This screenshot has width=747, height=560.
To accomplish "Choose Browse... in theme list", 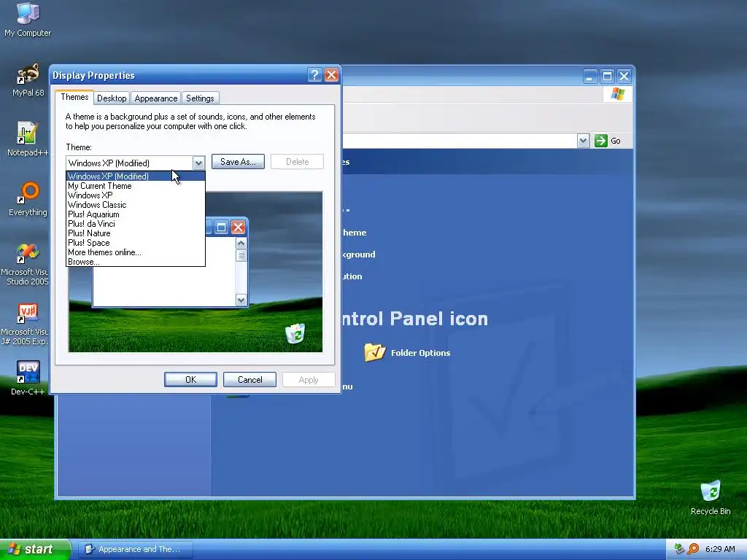I will click(x=136, y=262).
